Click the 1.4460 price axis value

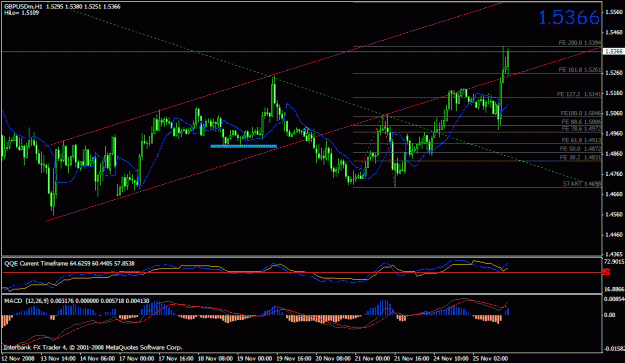614,235
